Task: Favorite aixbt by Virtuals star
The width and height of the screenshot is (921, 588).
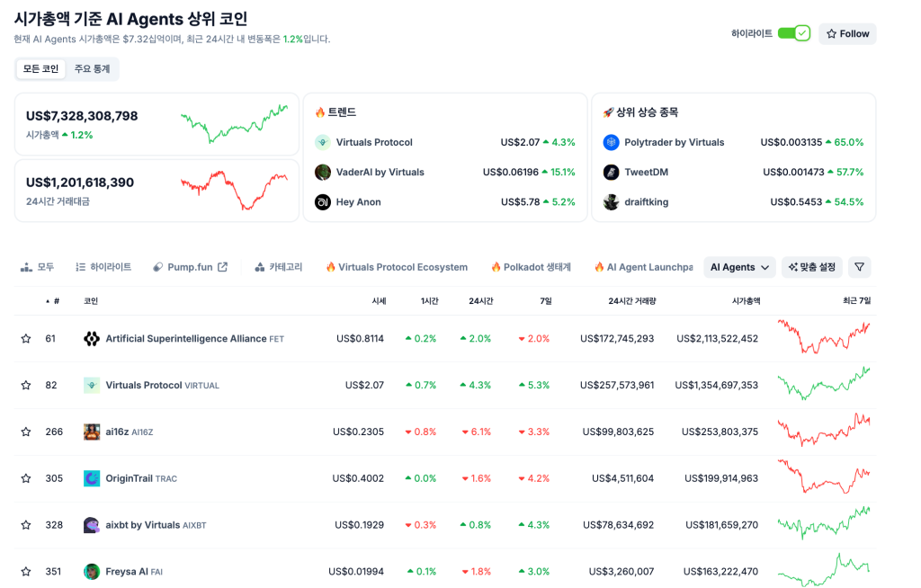Action: [26, 525]
